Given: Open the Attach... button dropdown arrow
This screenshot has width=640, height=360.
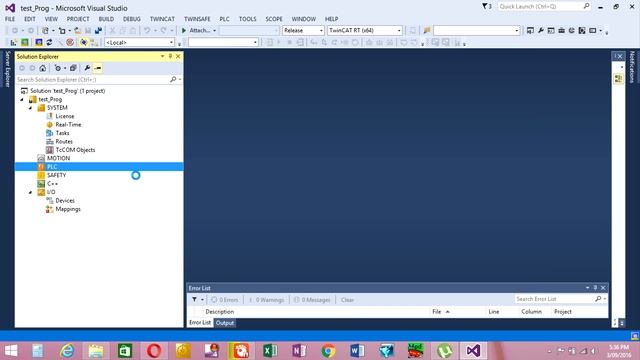Looking at the screenshot, I should [214, 31].
